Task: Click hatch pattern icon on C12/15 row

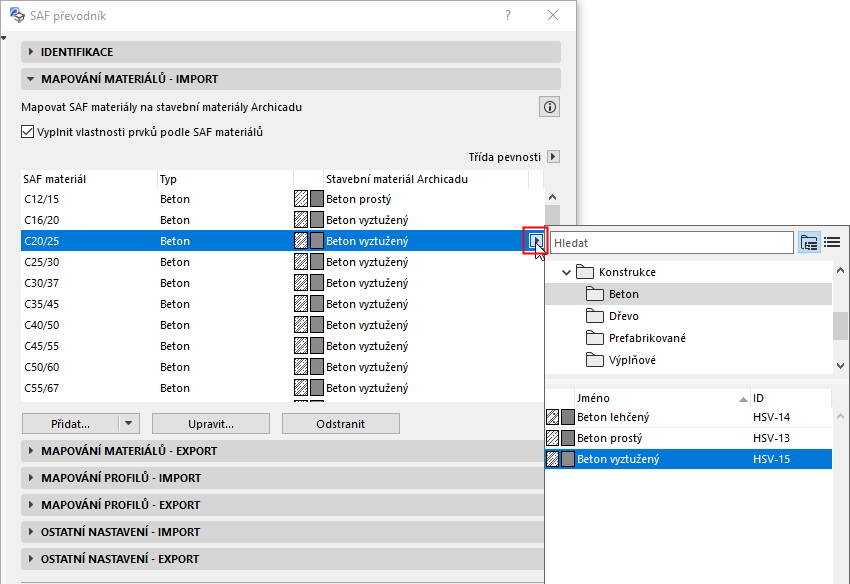Action: point(301,198)
